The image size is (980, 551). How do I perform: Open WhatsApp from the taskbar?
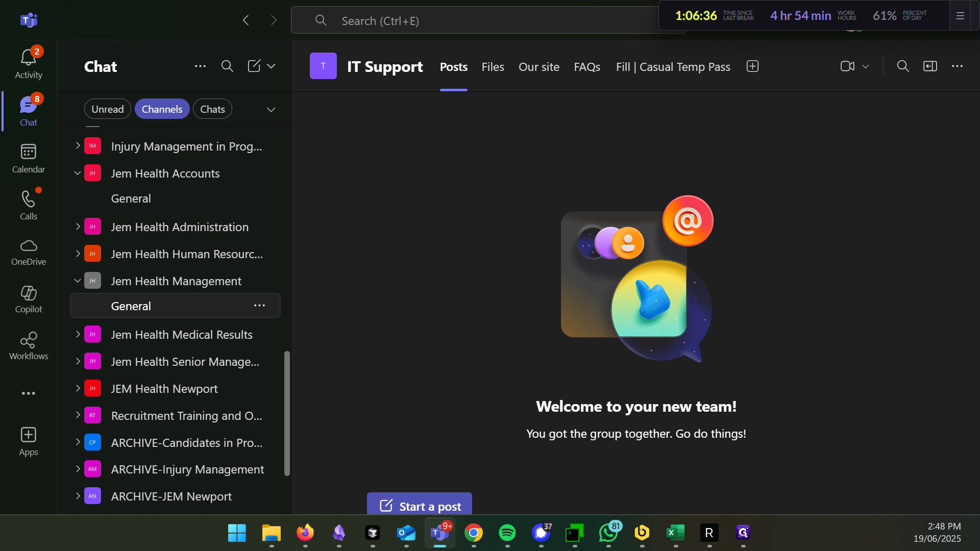click(x=608, y=533)
